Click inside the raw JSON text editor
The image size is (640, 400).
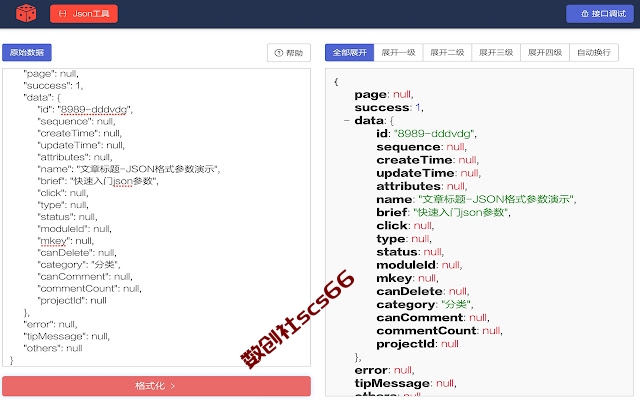[x=156, y=218]
